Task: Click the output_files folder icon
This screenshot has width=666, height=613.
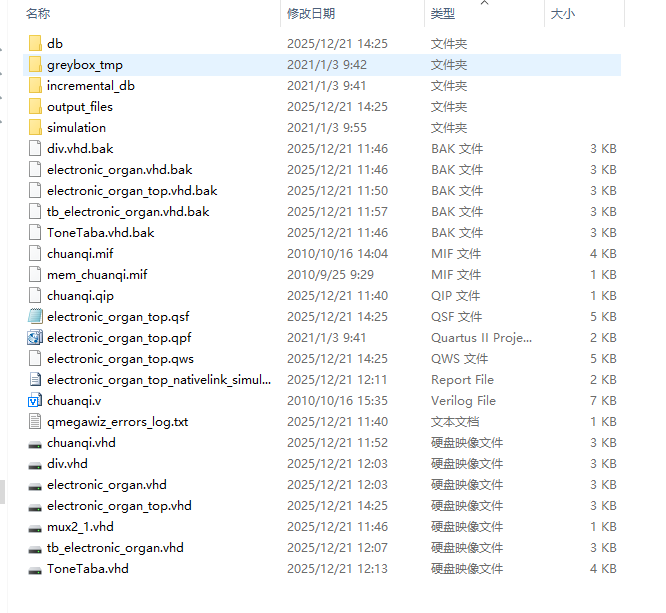Action: (x=35, y=107)
